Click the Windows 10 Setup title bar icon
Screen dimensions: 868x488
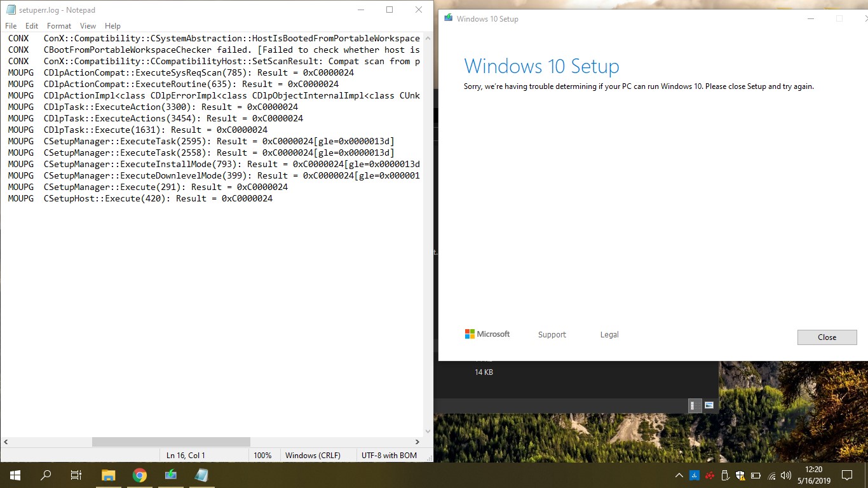click(x=449, y=18)
